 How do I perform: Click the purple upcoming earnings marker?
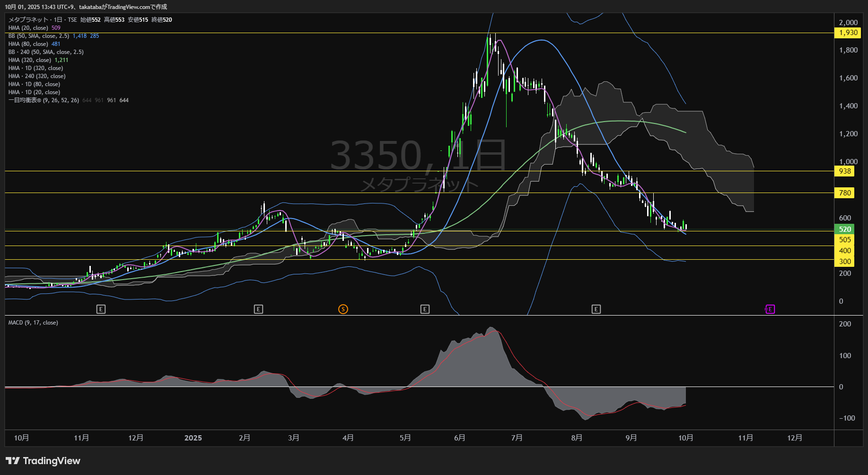770,309
